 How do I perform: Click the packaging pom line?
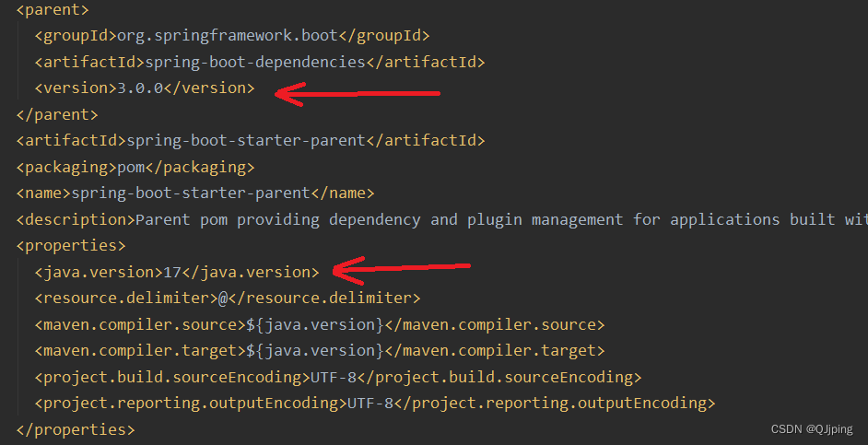(135, 167)
